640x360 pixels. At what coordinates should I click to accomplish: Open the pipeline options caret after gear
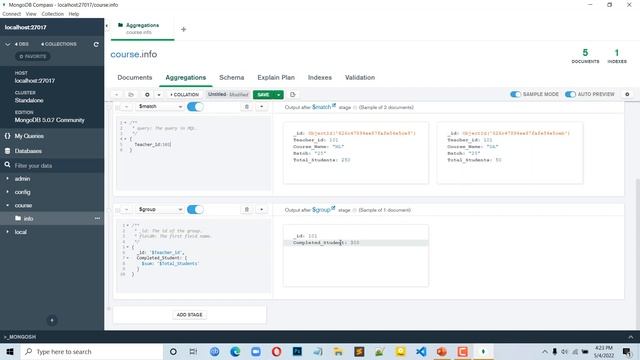tap(159, 94)
